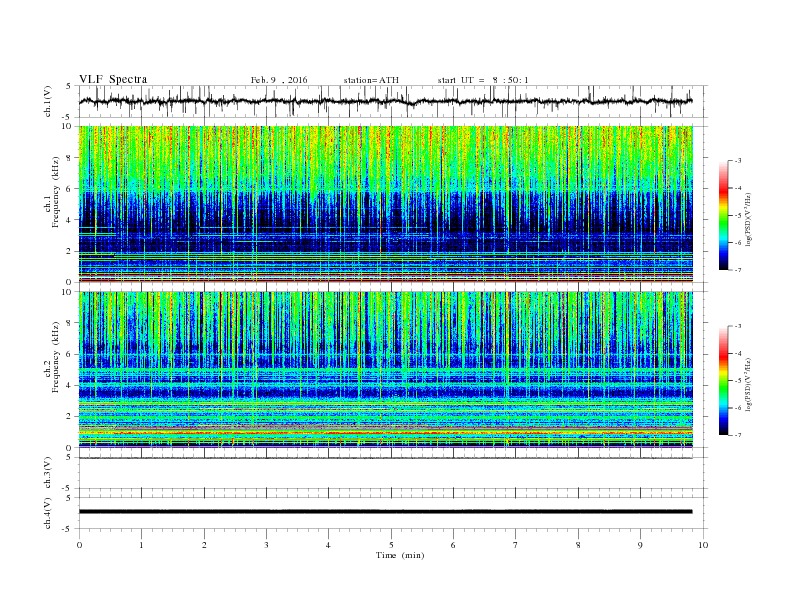Click the '2' tick on the time axis
This screenshot has width=792, height=612.
click(x=204, y=545)
